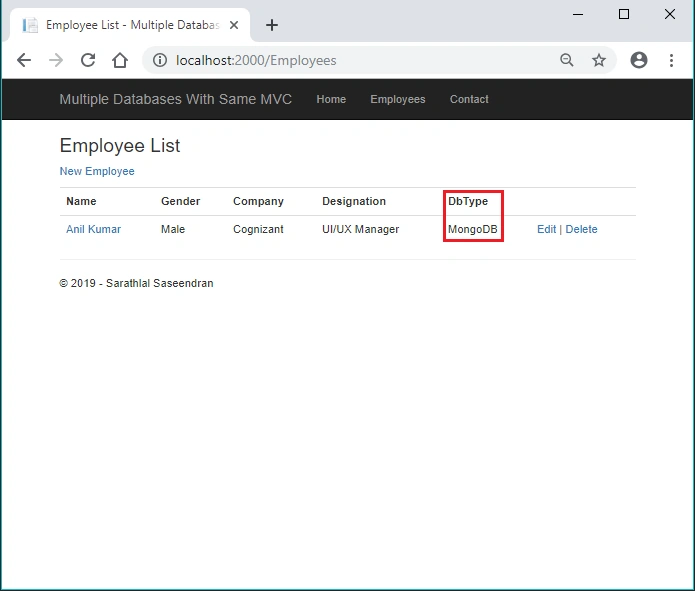Close the browser window
695x591 pixels.
670,14
